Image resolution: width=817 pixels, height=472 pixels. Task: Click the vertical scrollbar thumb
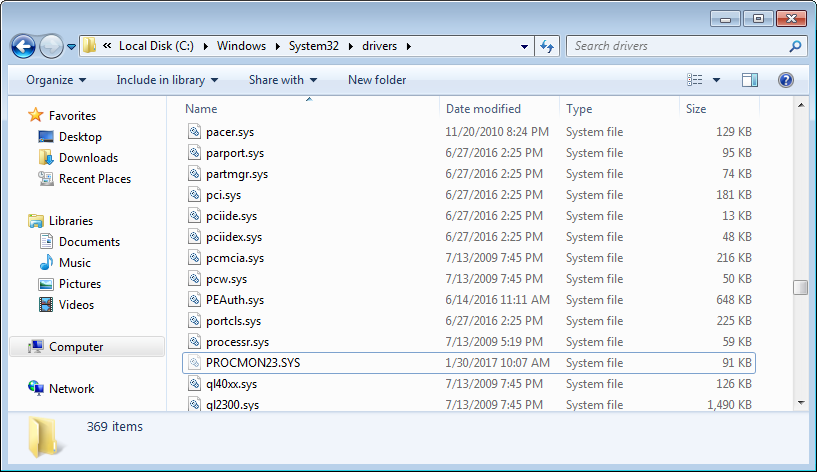point(800,287)
